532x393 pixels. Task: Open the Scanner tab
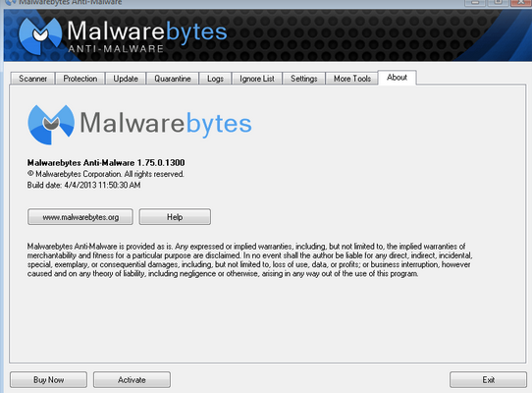tap(32, 79)
